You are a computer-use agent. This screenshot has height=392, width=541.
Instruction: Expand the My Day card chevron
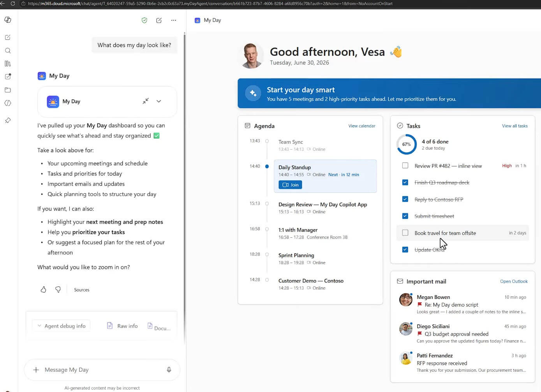pos(159,101)
